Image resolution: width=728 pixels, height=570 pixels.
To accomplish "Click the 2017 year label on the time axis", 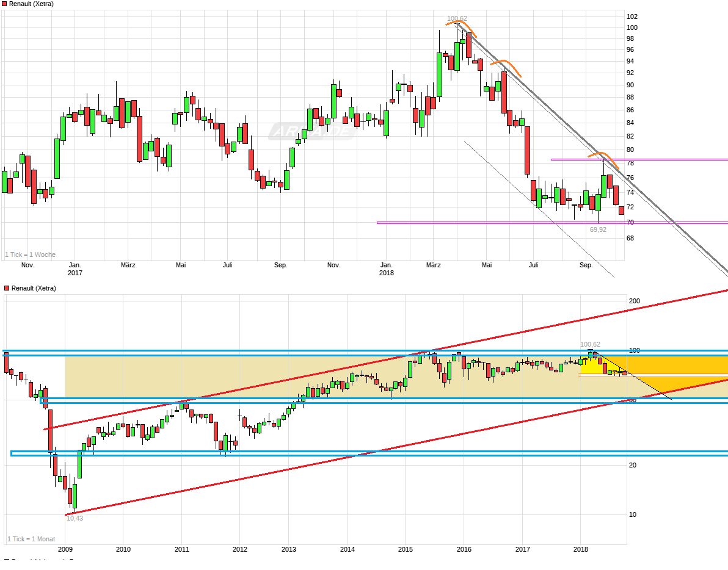I will 76,273.
